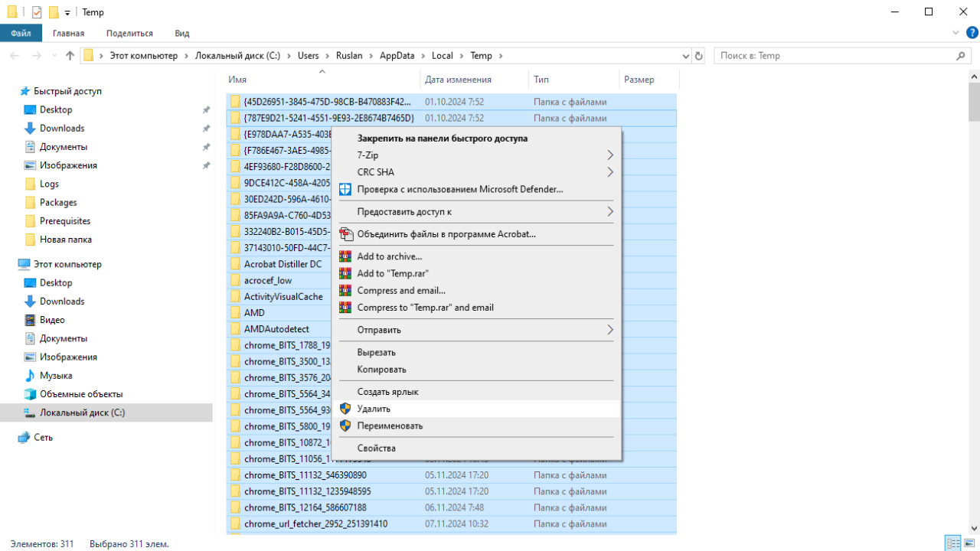Select Локальный диск (C:) in the sidebar
This screenshot has height=551, width=980.
106,412
